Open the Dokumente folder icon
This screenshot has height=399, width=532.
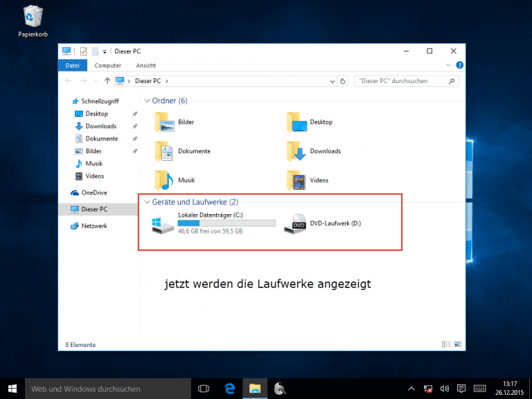pyautogui.click(x=163, y=151)
